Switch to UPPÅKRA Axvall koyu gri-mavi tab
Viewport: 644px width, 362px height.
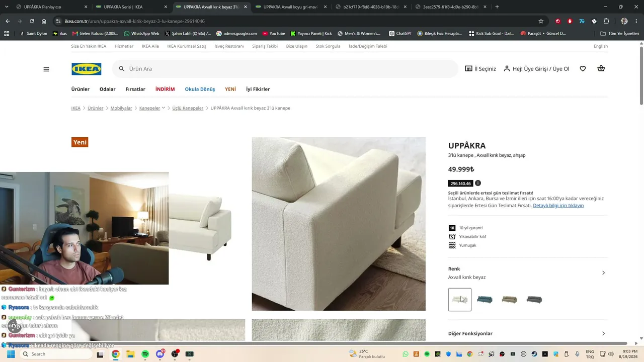pyautogui.click(x=291, y=7)
